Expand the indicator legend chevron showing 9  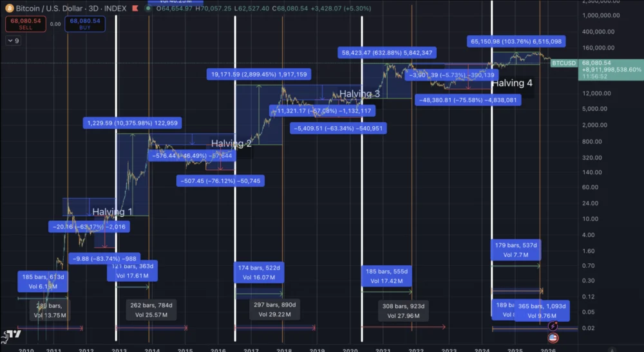[13, 41]
